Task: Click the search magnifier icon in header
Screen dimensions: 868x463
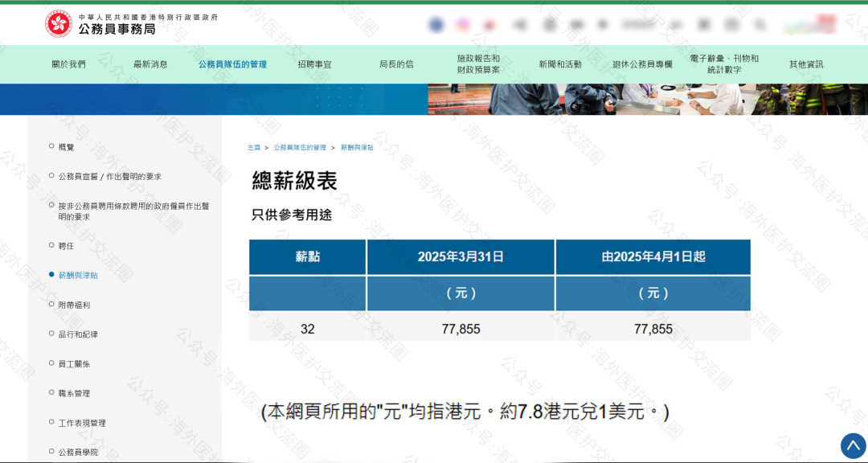Action: tap(759, 25)
